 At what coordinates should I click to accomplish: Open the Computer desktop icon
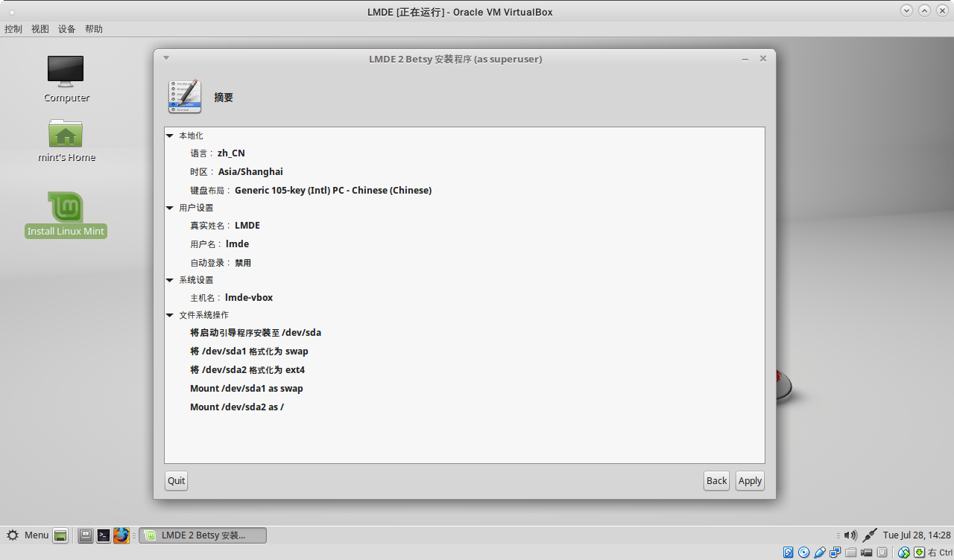coord(66,77)
